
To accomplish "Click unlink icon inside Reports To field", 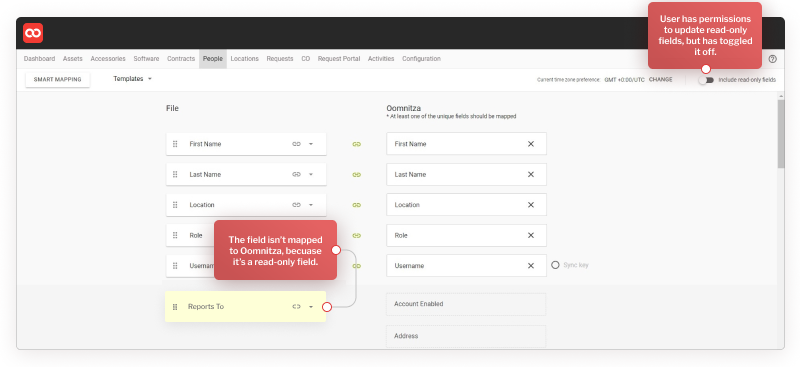I will [296, 307].
